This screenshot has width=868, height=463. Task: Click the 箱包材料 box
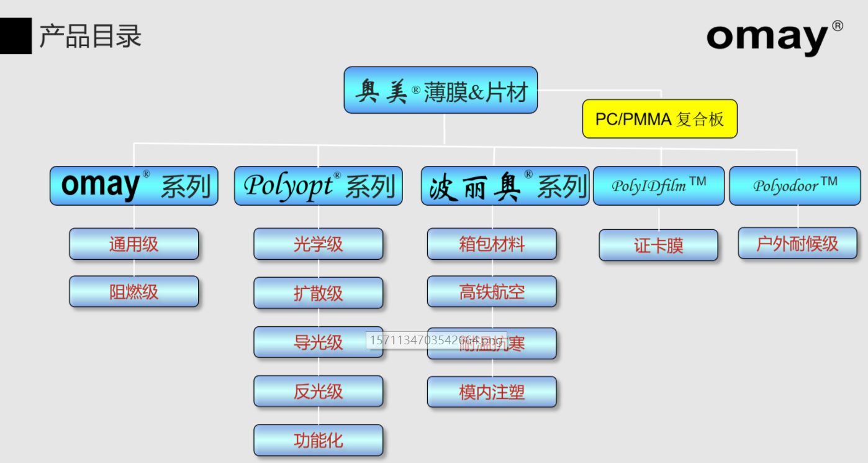point(492,244)
